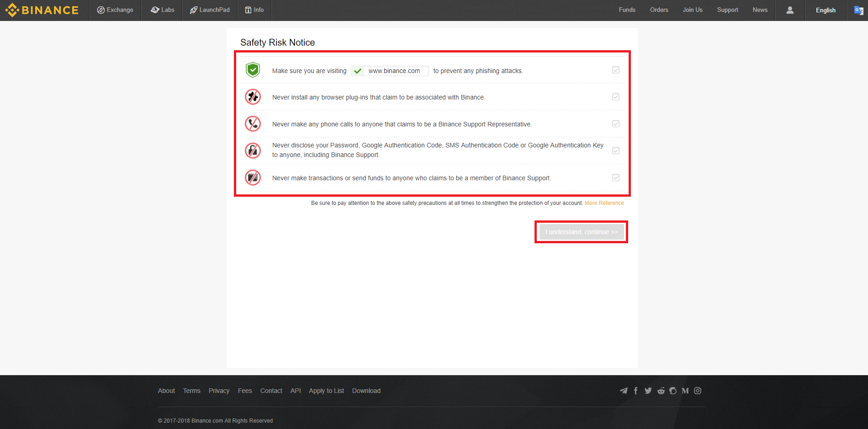Screen dimensions: 868x429
Task: Open the user account profile icon
Action: (x=789, y=10)
